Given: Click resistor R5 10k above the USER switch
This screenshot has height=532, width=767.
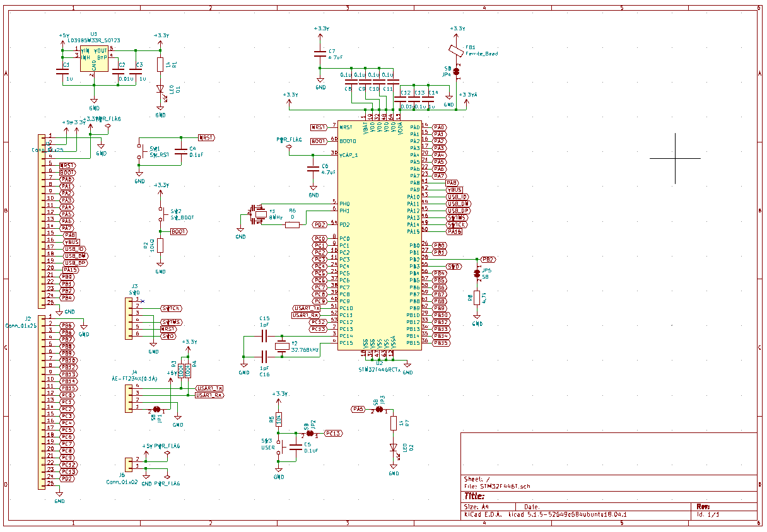Looking at the screenshot, I should click(x=278, y=420).
